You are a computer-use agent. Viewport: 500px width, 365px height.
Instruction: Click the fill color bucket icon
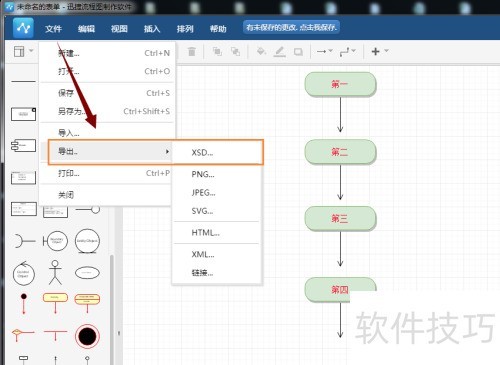pyautogui.click(x=261, y=52)
